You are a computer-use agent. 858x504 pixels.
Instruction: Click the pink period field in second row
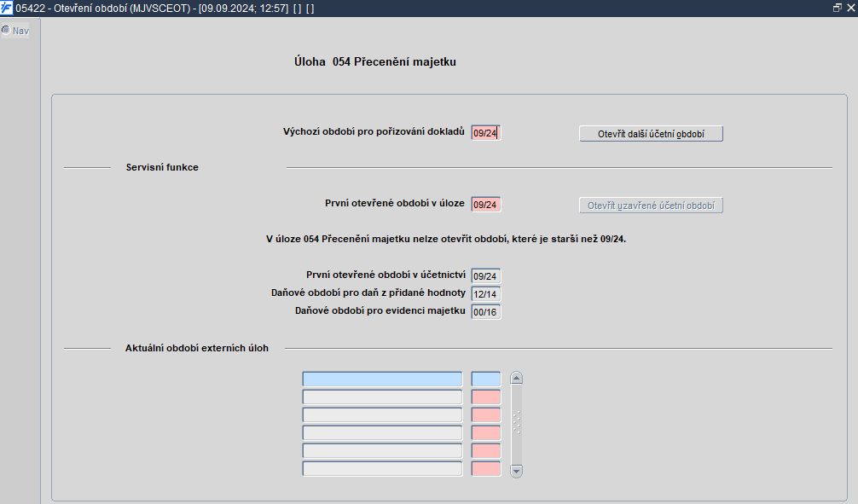coord(486,397)
